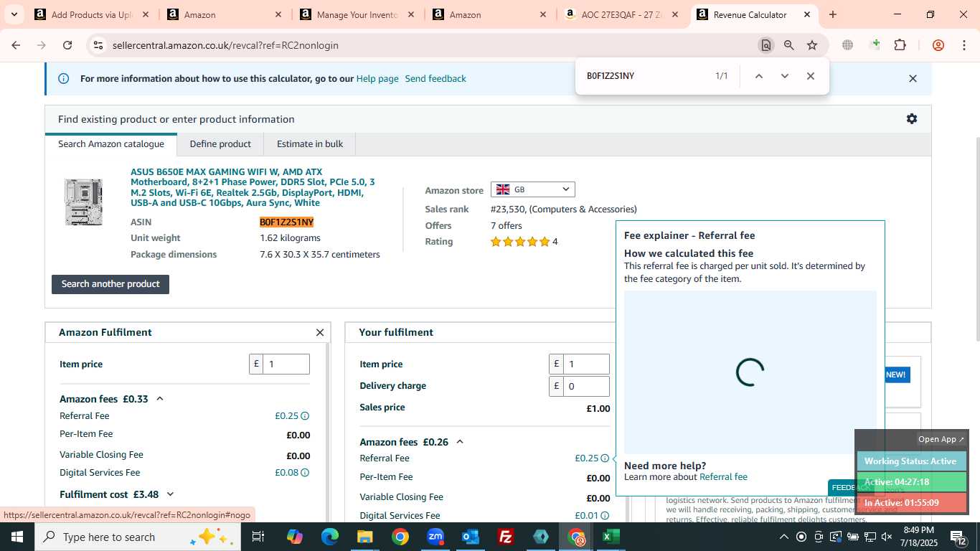The width and height of the screenshot is (980, 551).
Task: Collapse Your fulfilment Amazon fees section
Action: pyautogui.click(x=460, y=442)
